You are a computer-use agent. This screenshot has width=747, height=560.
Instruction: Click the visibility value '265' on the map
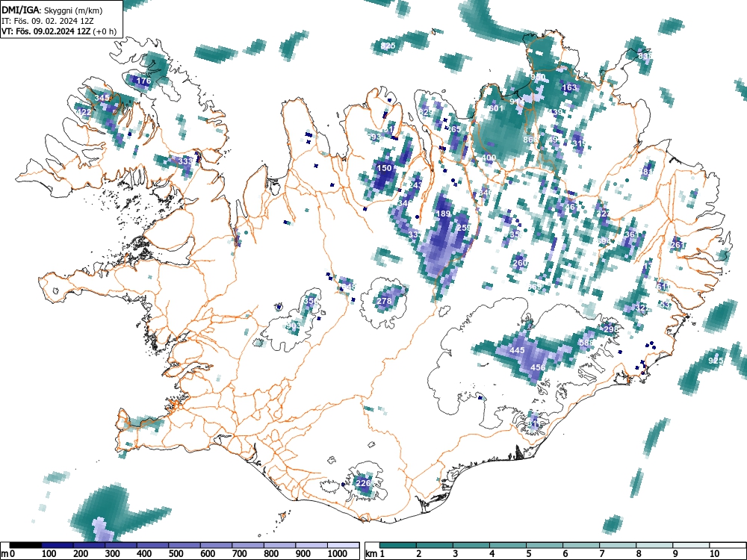453,129
